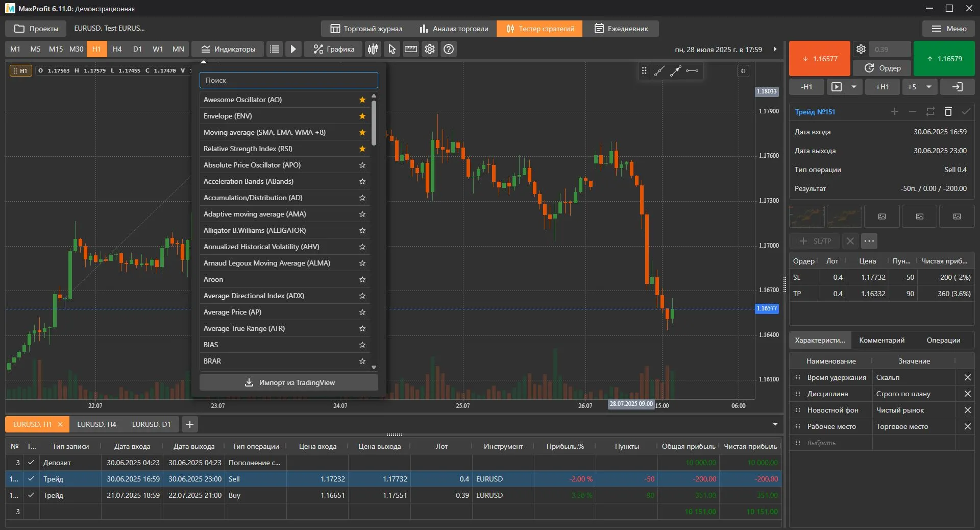The image size is (980, 530).
Task: Click the exit arrow icon button
Action: [x=958, y=87]
